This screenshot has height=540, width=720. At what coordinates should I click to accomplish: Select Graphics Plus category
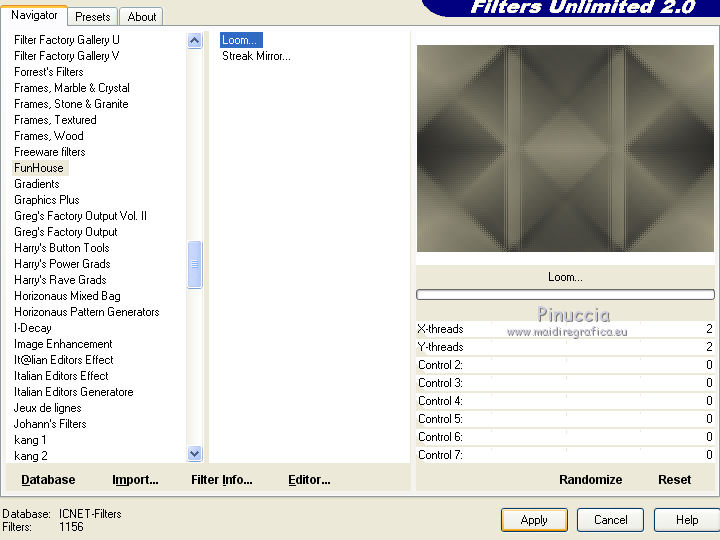tap(47, 200)
